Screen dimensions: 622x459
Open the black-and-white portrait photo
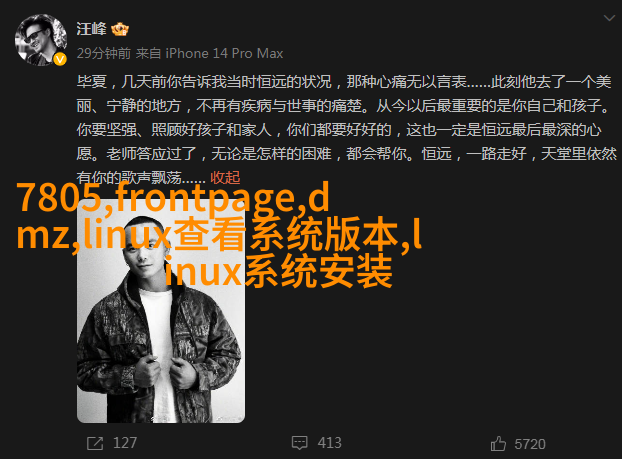pos(161,311)
